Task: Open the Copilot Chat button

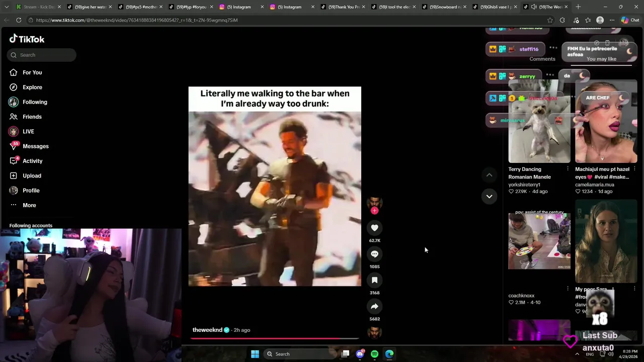Action: [x=630, y=20]
